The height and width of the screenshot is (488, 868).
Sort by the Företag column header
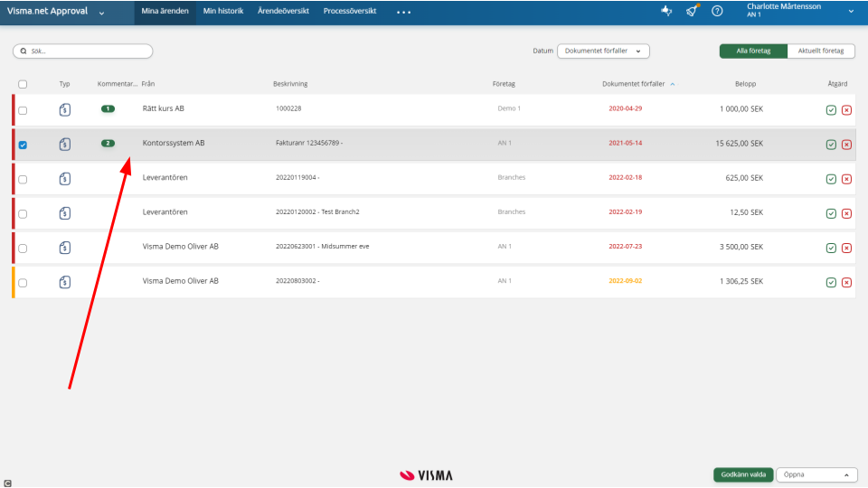point(504,84)
